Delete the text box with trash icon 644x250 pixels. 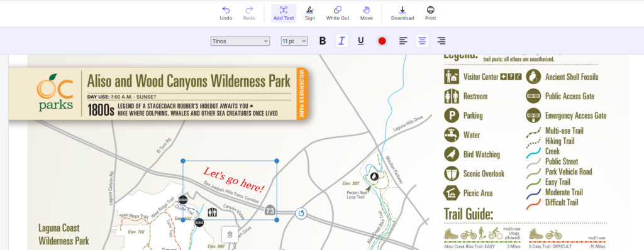(230, 234)
